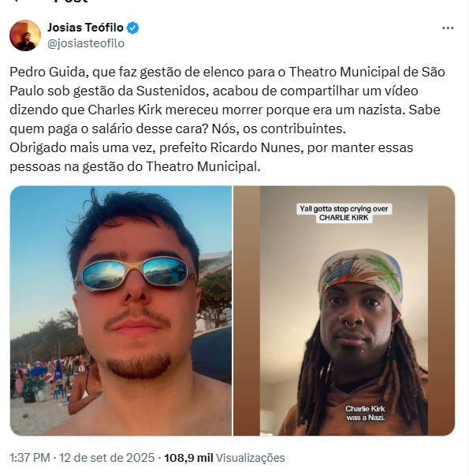The image size is (469, 476).
Task: Click the blue verified badge icon
Action: [x=132, y=28]
